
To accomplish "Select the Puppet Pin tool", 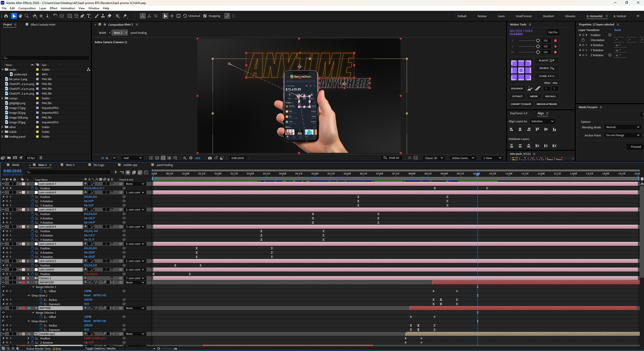I will tap(125, 16).
